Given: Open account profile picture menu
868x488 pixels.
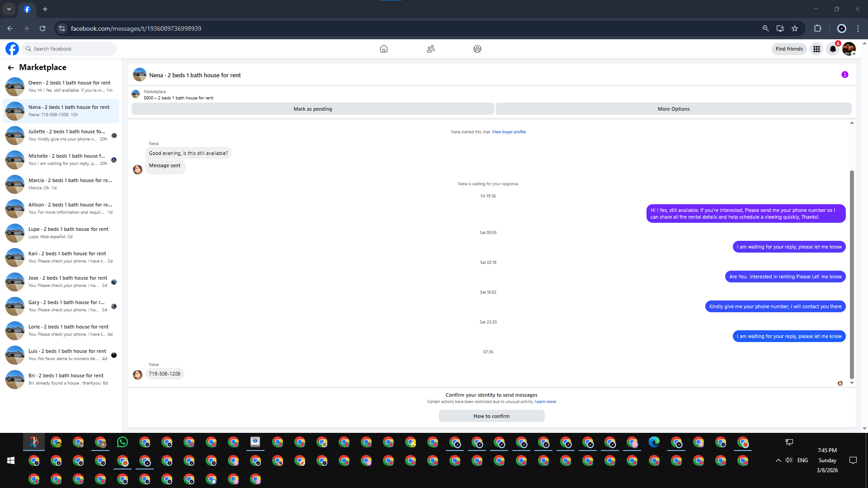Looking at the screenshot, I should [849, 49].
